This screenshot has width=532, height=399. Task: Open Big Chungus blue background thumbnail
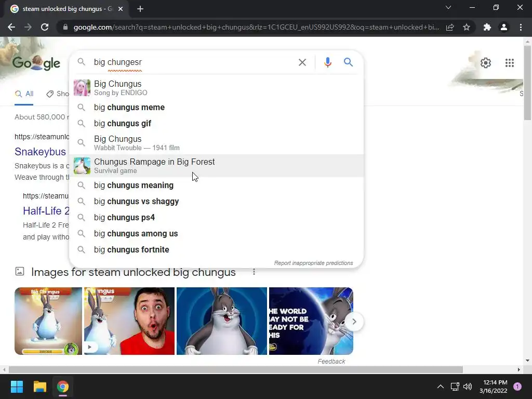pos(221,321)
